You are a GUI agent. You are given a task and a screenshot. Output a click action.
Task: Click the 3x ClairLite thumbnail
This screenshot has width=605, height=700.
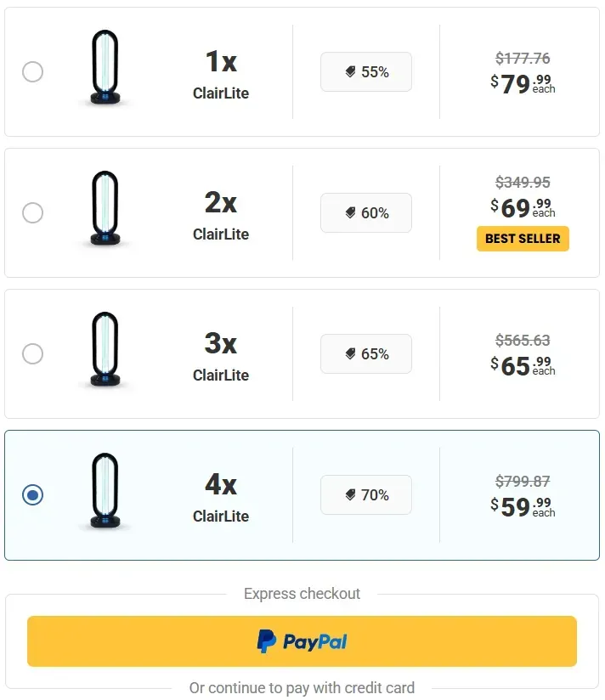105,353
